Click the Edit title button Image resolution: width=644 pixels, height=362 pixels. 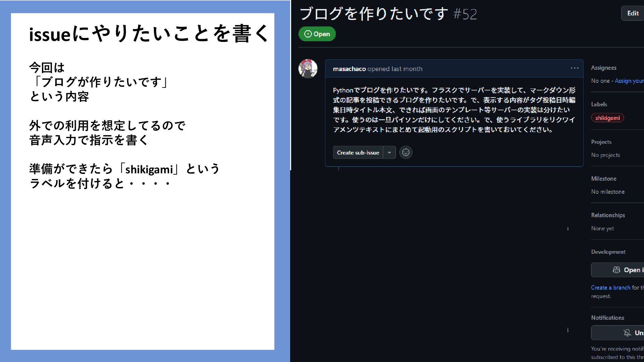pyautogui.click(x=633, y=13)
